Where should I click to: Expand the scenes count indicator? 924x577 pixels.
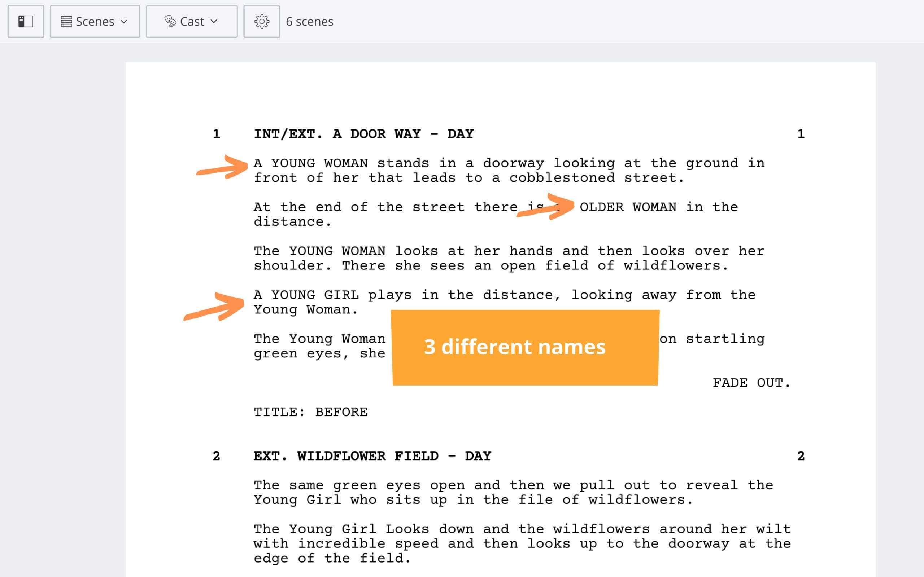click(x=309, y=21)
